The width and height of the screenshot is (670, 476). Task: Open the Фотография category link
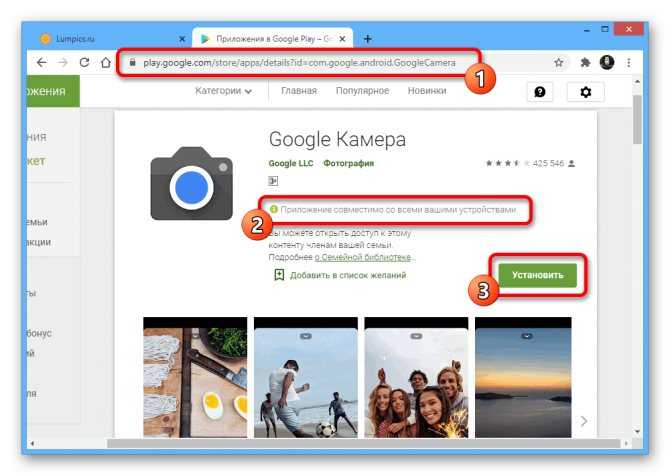coord(349,163)
